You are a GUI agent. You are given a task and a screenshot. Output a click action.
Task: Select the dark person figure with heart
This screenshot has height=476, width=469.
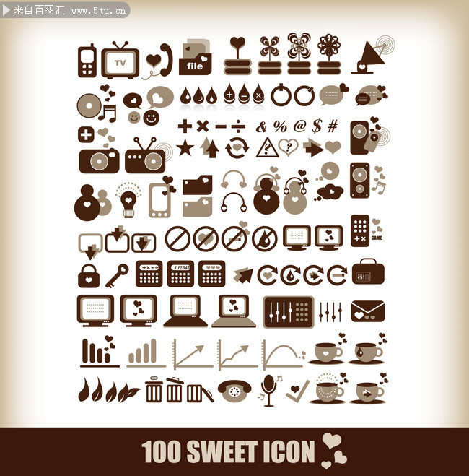[x=87, y=202]
